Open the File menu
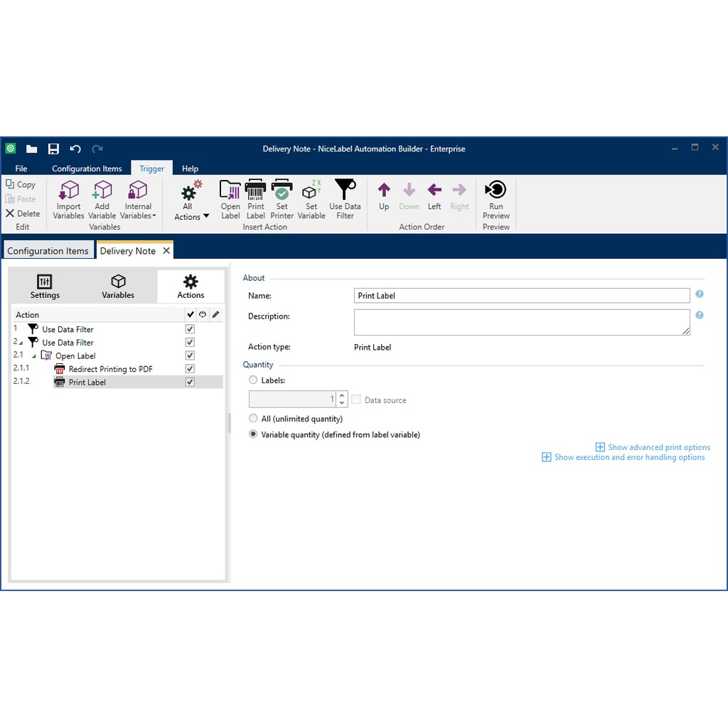This screenshot has height=728, width=728. click(x=21, y=168)
